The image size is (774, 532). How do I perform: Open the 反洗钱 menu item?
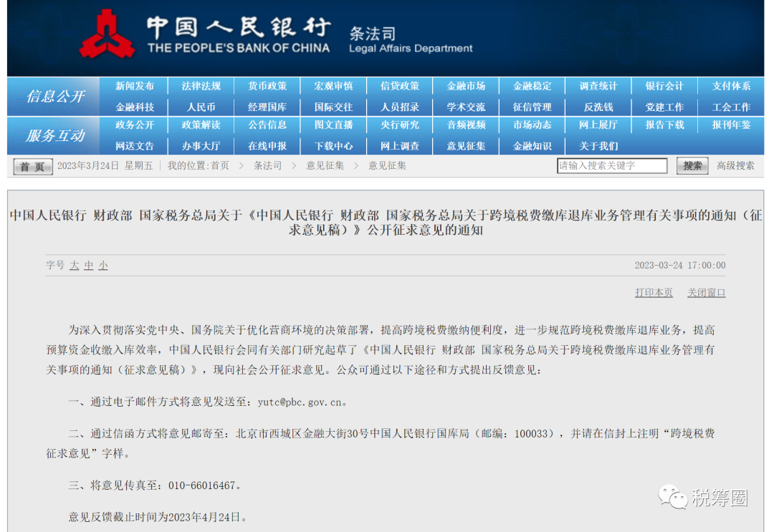pyautogui.click(x=598, y=107)
